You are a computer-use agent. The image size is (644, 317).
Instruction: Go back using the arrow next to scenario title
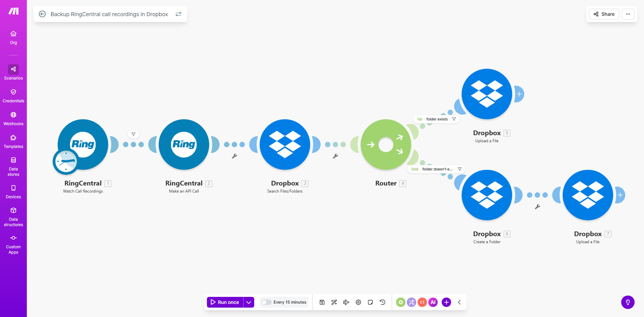[42, 14]
